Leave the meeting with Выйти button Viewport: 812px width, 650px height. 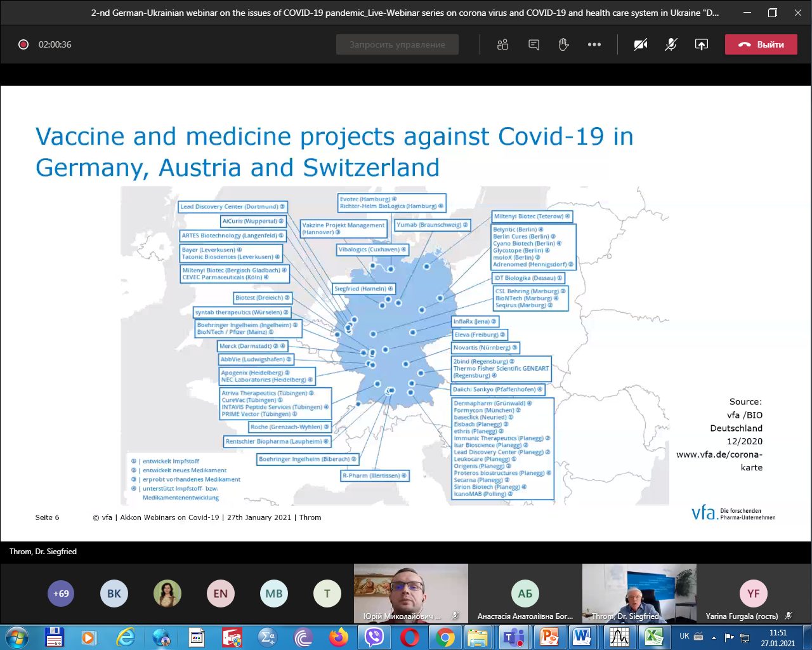761,44
